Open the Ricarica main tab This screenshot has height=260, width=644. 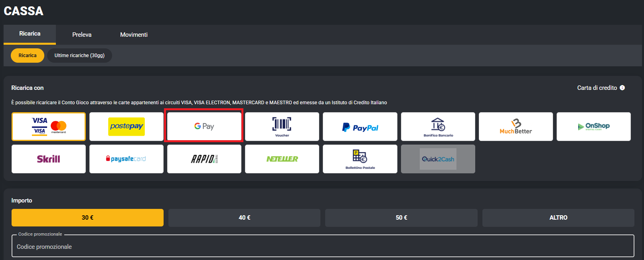point(30,34)
